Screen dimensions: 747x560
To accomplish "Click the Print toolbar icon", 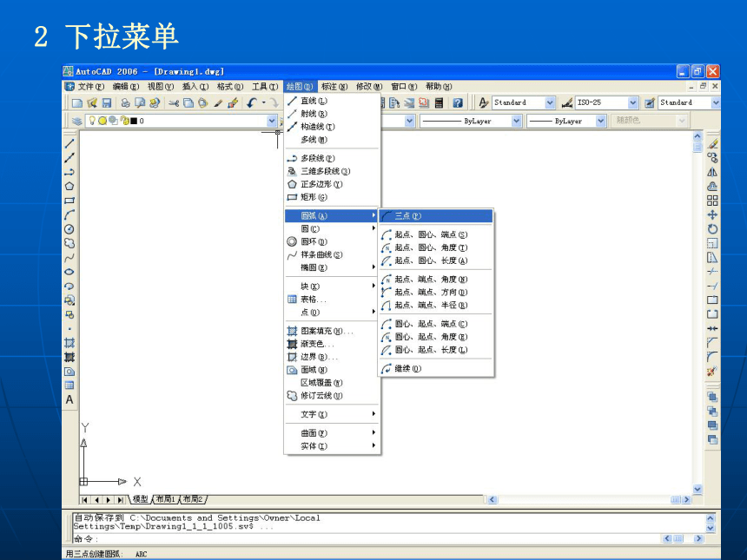I will pos(125,102).
